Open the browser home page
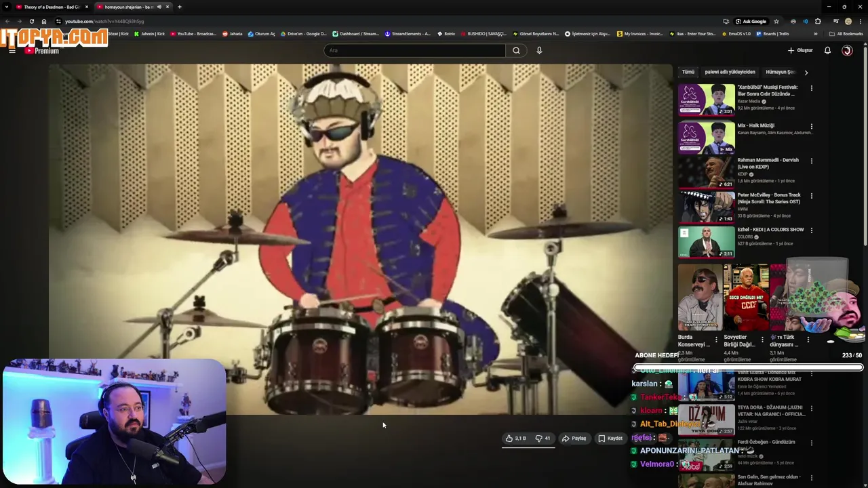The width and height of the screenshot is (868, 488). (x=44, y=21)
